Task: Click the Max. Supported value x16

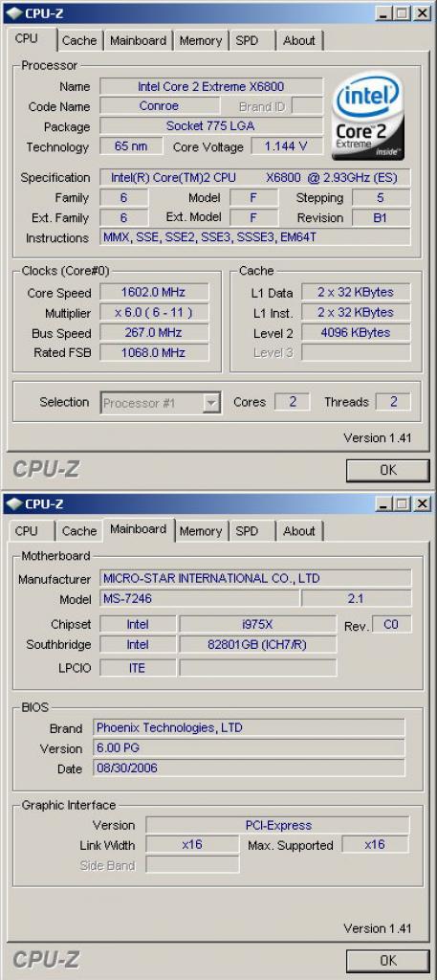Action: coord(375,845)
